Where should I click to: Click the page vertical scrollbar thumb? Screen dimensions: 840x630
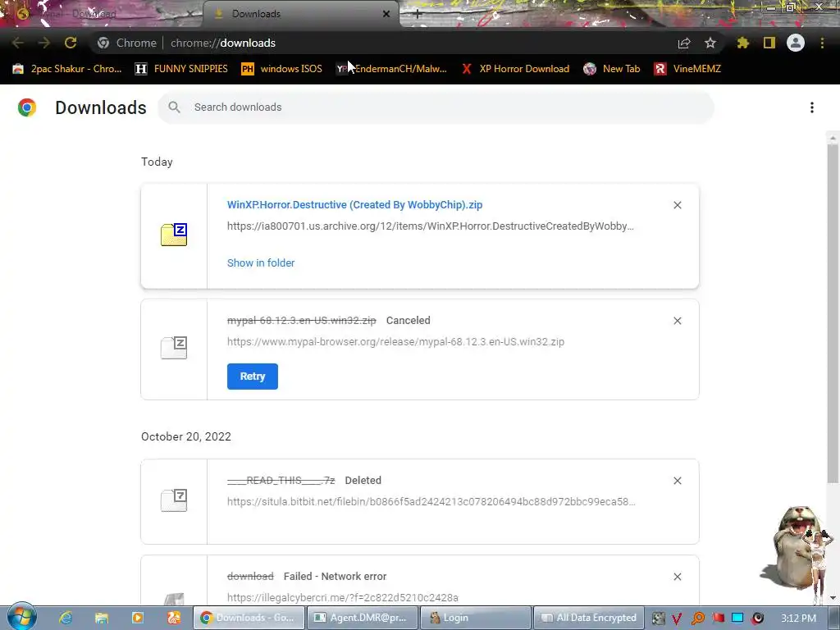pos(833,313)
